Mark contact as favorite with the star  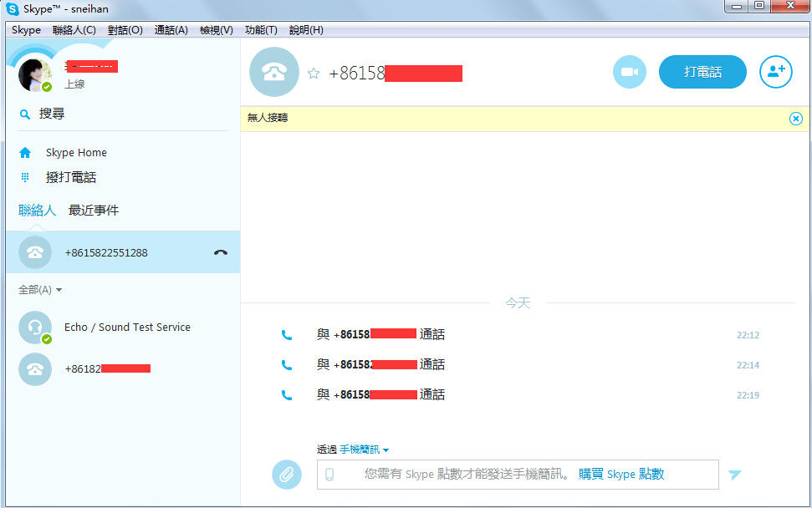314,74
